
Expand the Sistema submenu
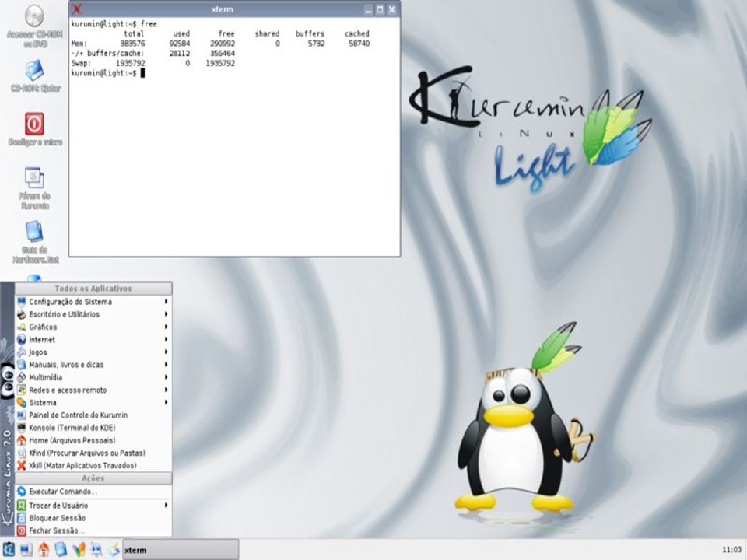click(93, 402)
